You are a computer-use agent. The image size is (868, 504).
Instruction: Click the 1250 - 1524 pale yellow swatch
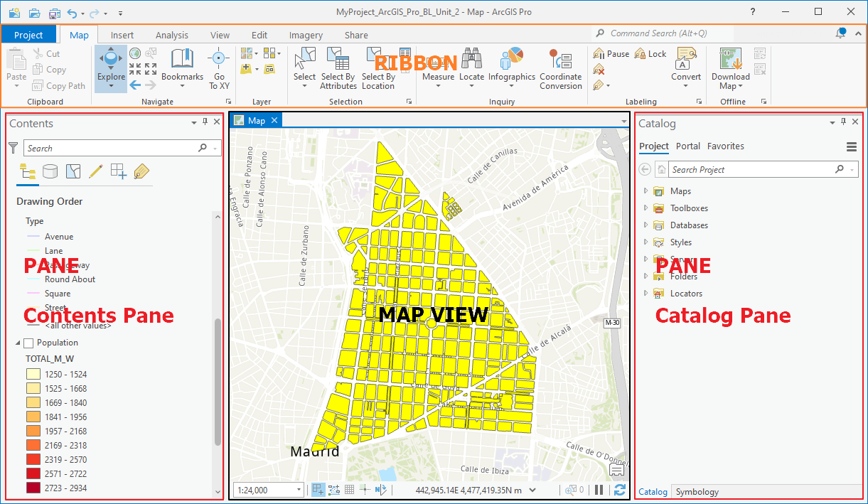(x=33, y=374)
